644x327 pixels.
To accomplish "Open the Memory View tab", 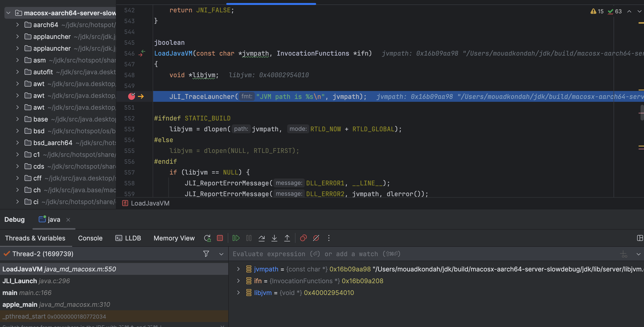I will pyautogui.click(x=174, y=238).
